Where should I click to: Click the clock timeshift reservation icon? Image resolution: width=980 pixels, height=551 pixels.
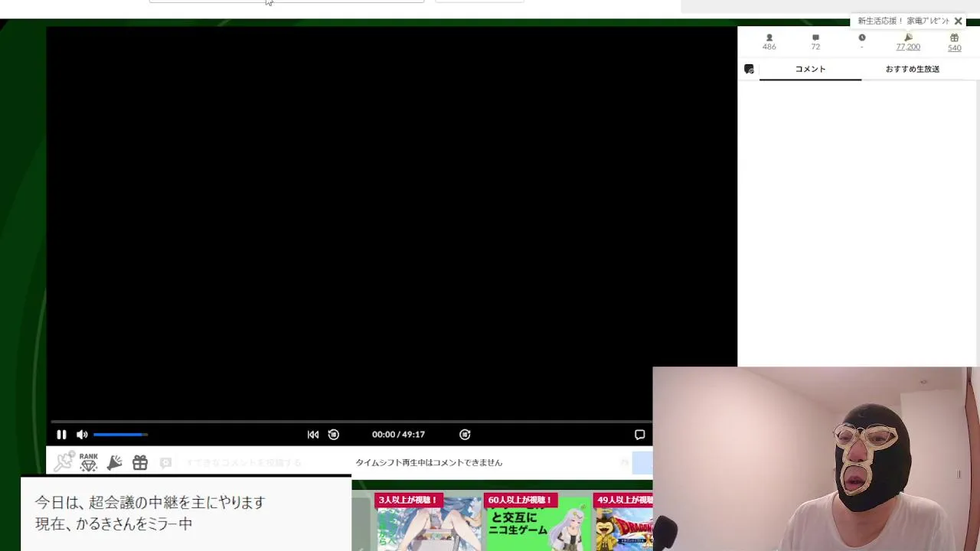click(862, 37)
